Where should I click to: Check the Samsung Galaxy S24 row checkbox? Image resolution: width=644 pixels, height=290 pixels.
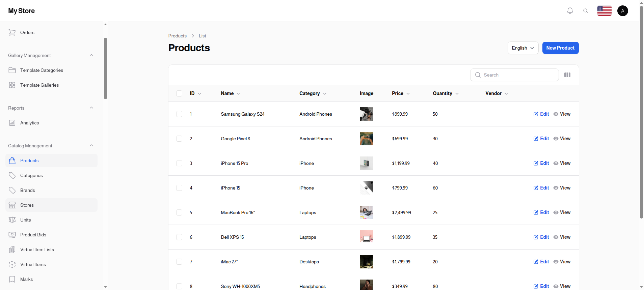(x=179, y=114)
